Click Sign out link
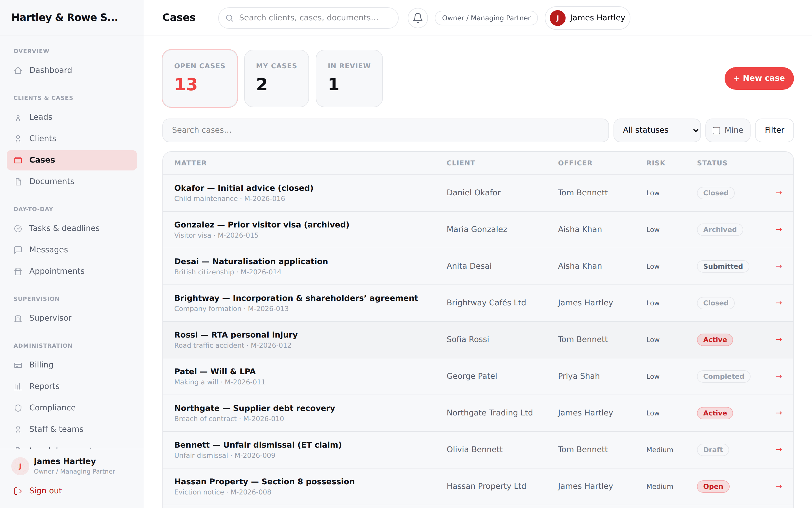The height and width of the screenshot is (508, 812). click(45, 491)
